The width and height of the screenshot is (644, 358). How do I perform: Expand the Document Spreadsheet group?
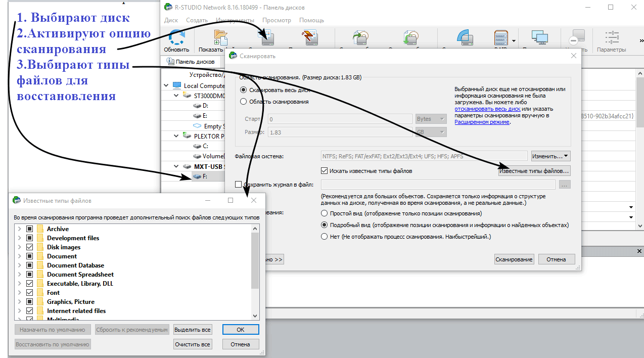coord(19,275)
